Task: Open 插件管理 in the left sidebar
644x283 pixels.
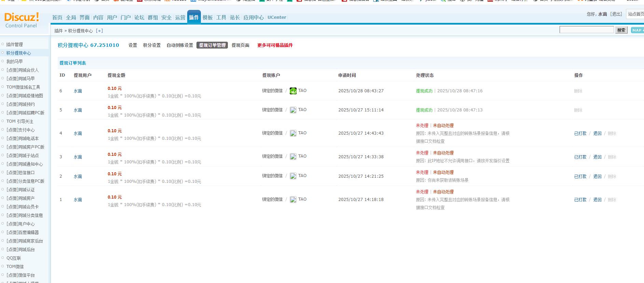Action: tap(15, 44)
